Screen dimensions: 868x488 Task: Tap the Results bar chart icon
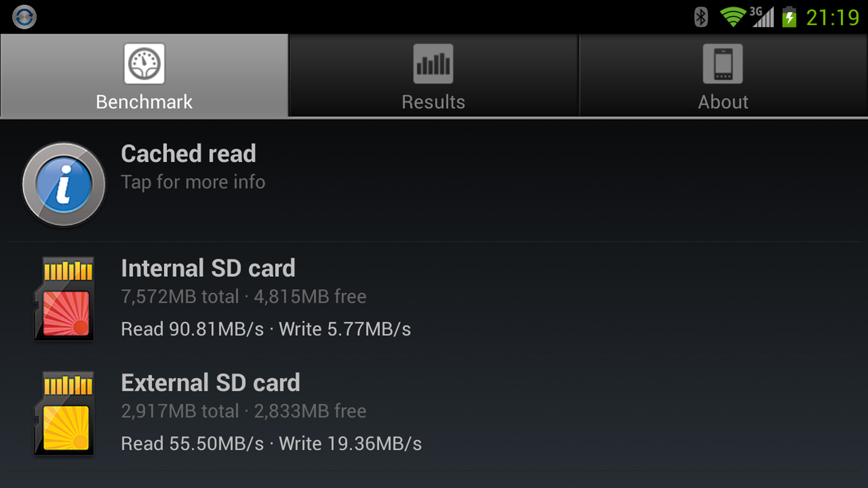tap(433, 64)
